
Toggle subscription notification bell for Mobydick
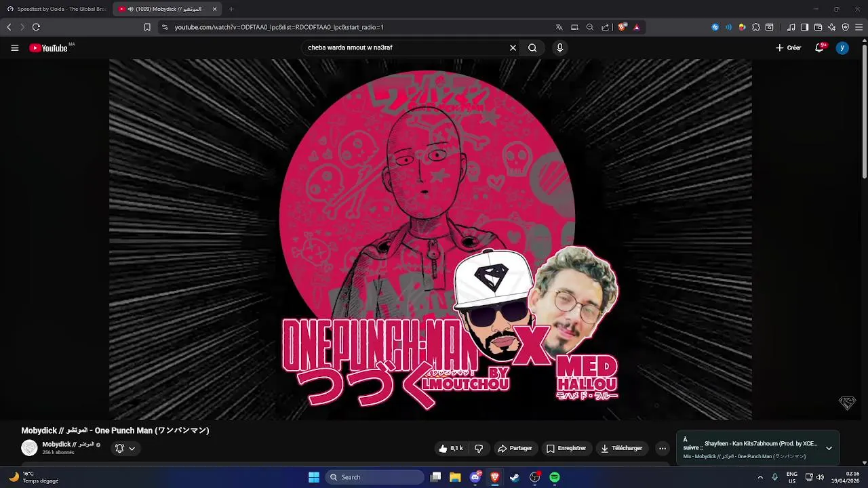(125, 448)
